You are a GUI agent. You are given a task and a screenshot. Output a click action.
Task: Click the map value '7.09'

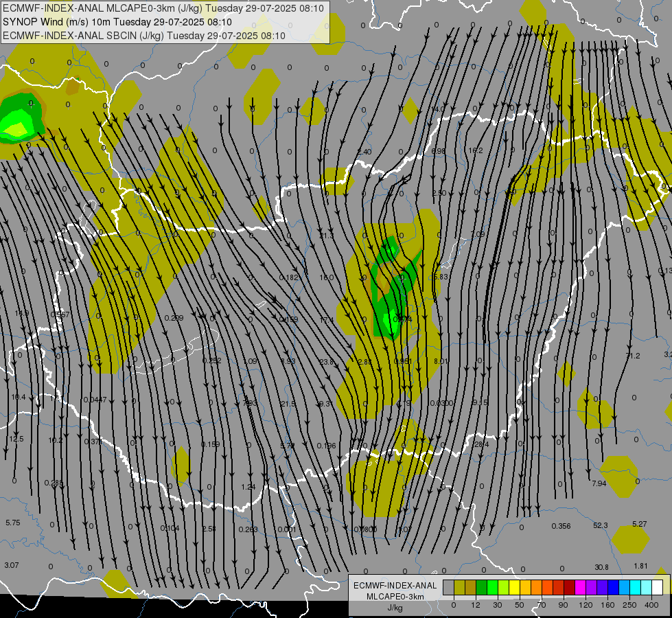click(478, 234)
